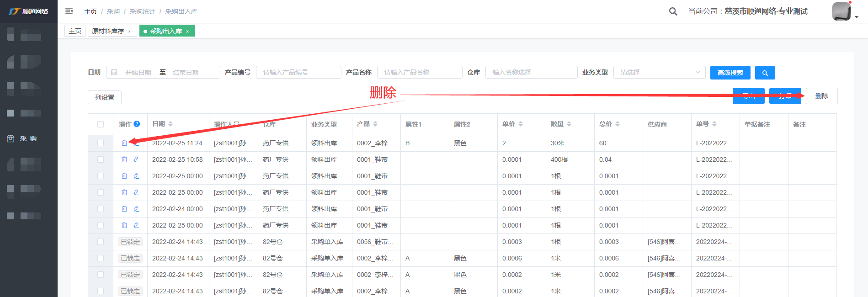Screen dimensions: 868x297
Task: Click the 产品编号 input field
Action: (298, 72)
